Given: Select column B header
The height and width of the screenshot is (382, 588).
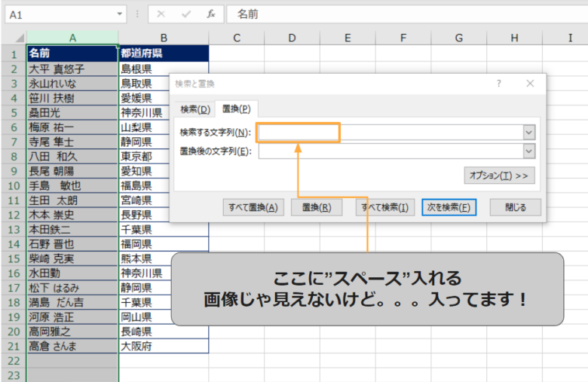Looking at the screenshot, I should coord(164,38).
